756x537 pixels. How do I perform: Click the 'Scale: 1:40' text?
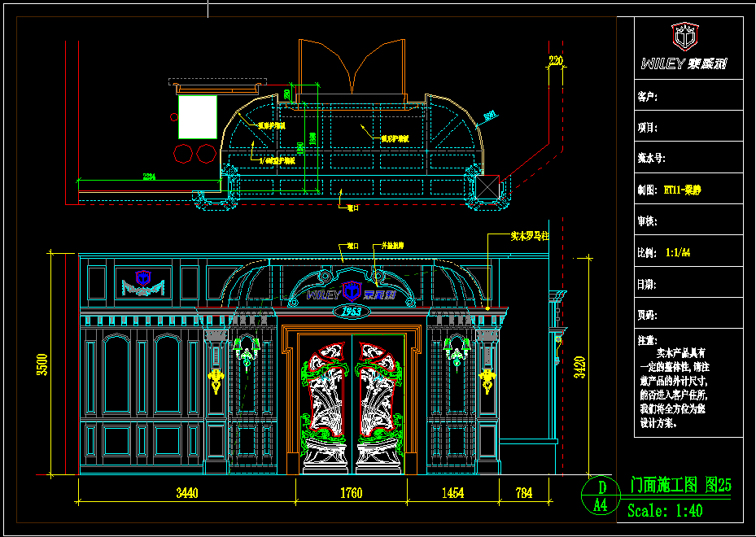point(665,512)
